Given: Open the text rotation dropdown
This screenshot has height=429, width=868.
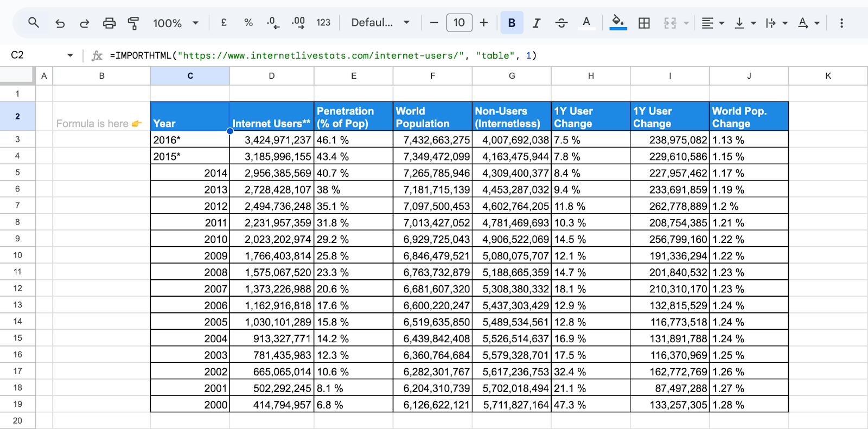Looking at the screenshot, I should click(x=808, y=23).
